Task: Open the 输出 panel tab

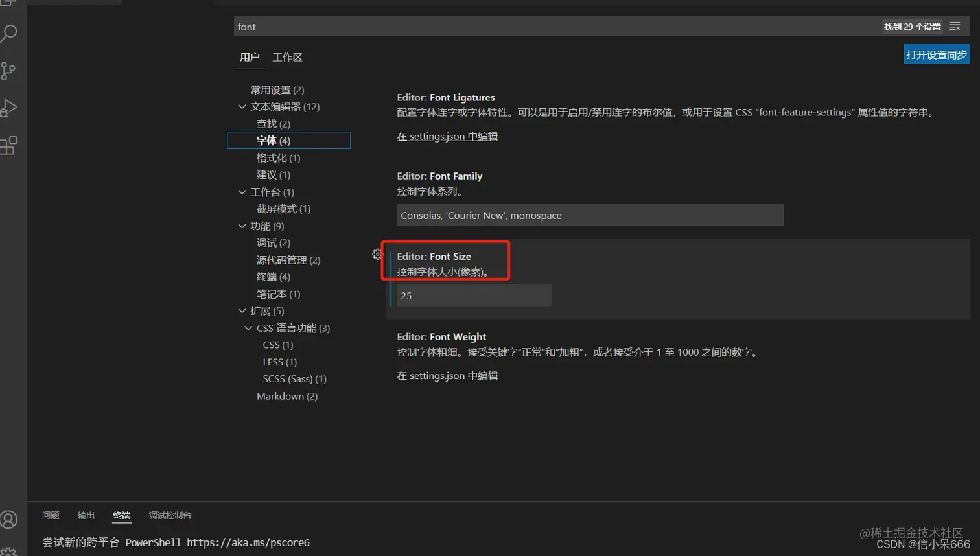Action: click(86, 515)
